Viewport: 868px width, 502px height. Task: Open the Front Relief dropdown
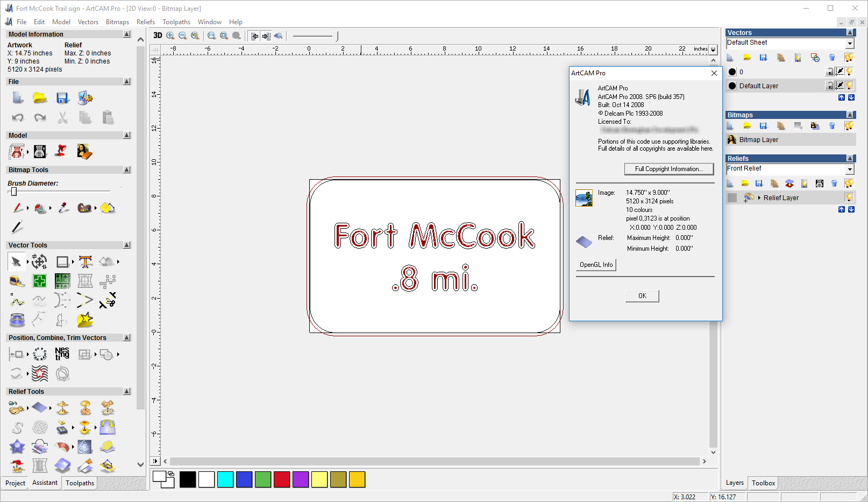click(x=850, y=169)
